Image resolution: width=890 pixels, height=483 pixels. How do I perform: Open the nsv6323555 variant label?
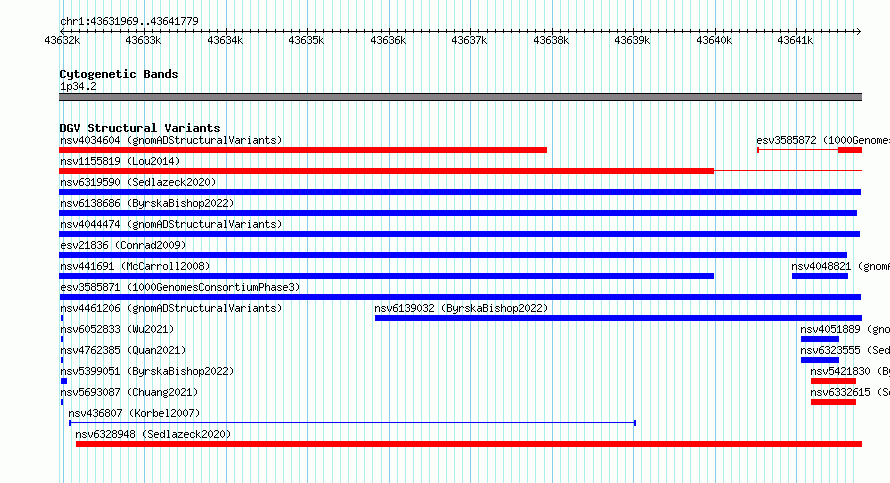845,350
